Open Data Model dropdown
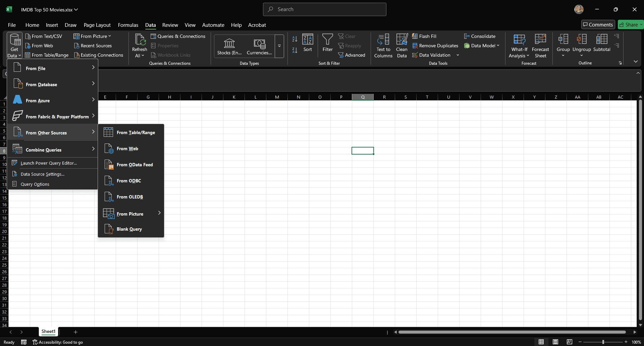The height and width of the screenshot is (346, 644). 482,46
